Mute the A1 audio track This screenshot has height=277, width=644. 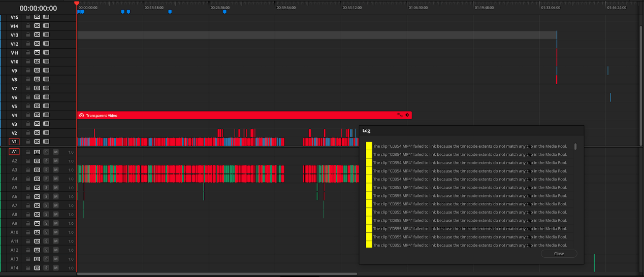pyautogui.click(x=56, y=152)
